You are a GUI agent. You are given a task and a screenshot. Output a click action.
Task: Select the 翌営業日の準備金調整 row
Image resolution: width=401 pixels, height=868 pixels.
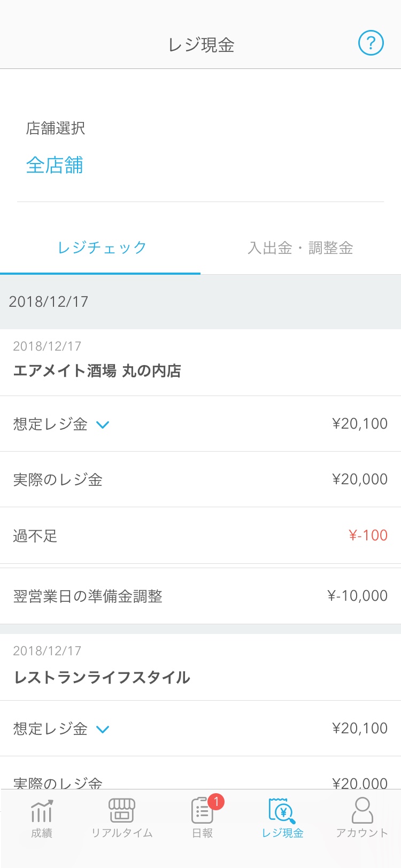[200, 596]
